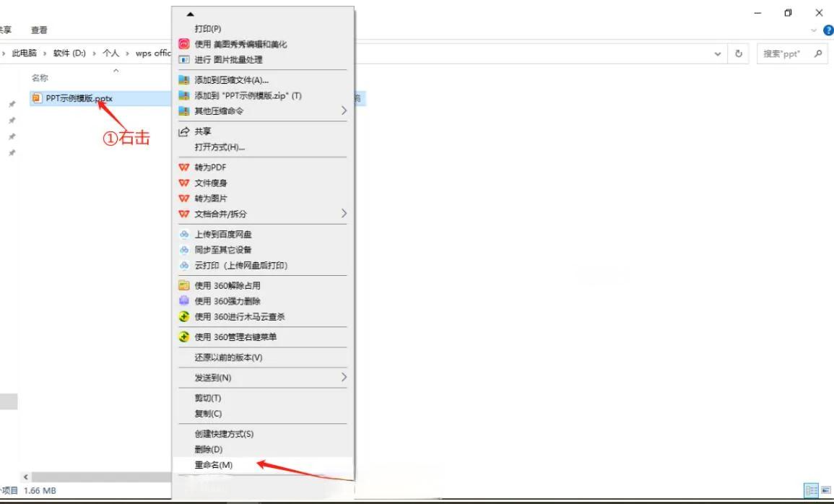Switch to details view toggle at bottom right

pos(810,490)
